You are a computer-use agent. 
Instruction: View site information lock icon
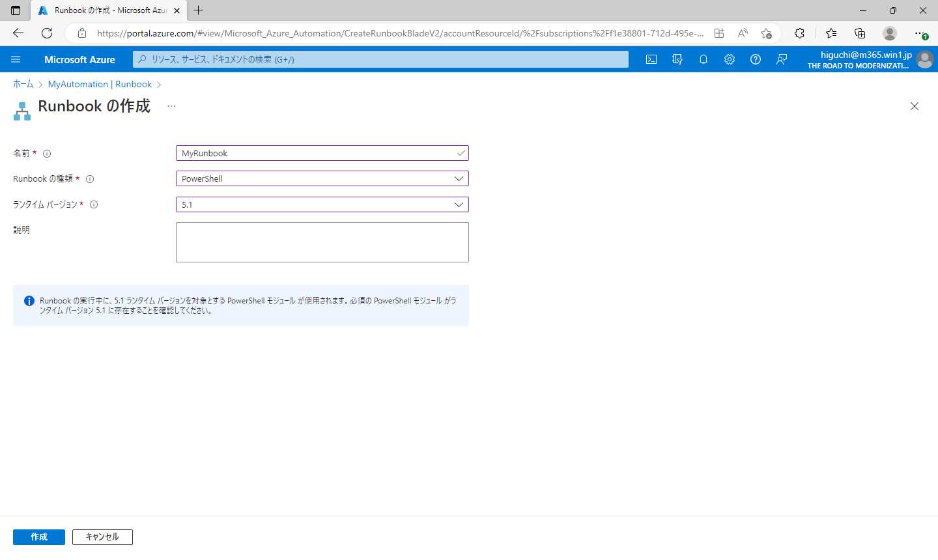(82, 33)
